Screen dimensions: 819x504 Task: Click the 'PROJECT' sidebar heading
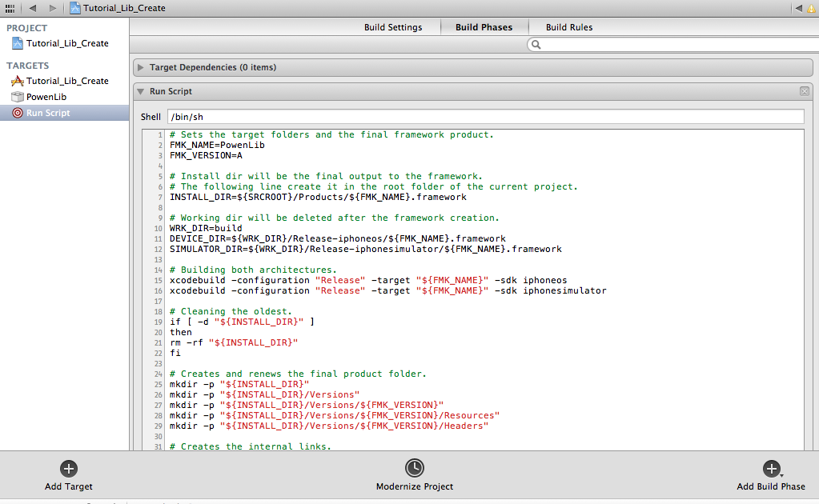pyautogui.click(x=26, y=28)
